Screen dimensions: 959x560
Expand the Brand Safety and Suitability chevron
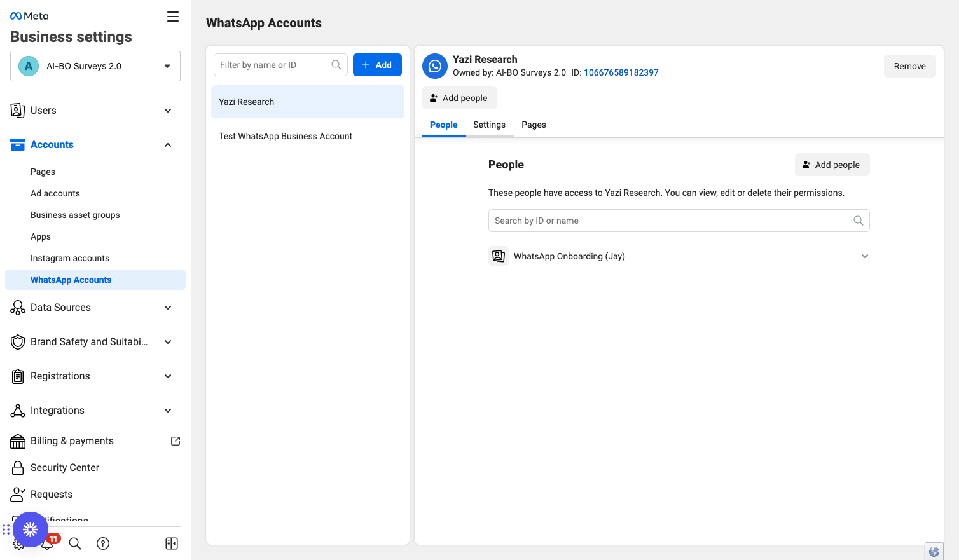click(x=168, y=342)
